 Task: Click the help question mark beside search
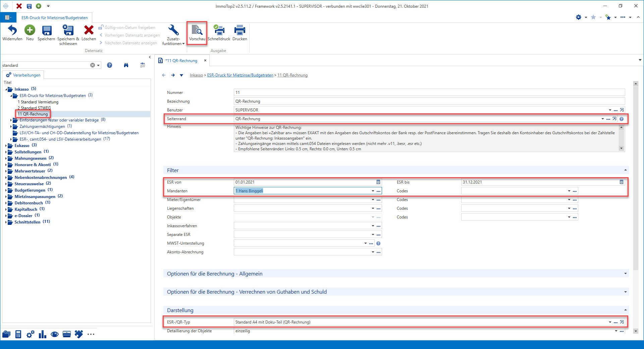tap(109, 65)
